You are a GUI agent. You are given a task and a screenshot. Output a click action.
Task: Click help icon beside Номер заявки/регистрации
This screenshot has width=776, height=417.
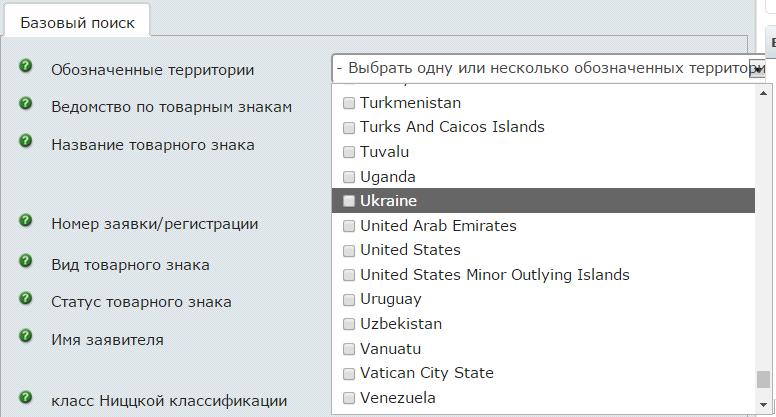pyautogui.click(x=26, y=220)
